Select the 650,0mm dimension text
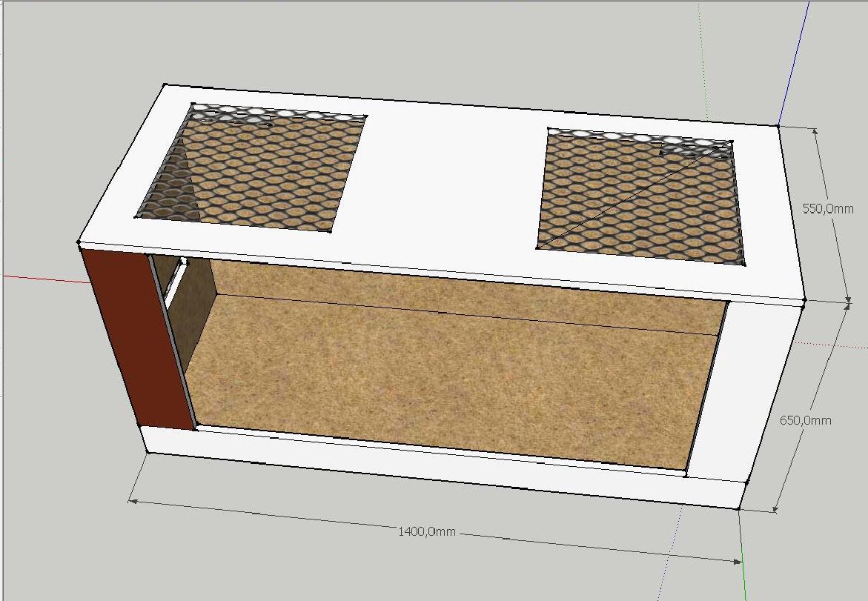868x601 pixels. [805, 420]
